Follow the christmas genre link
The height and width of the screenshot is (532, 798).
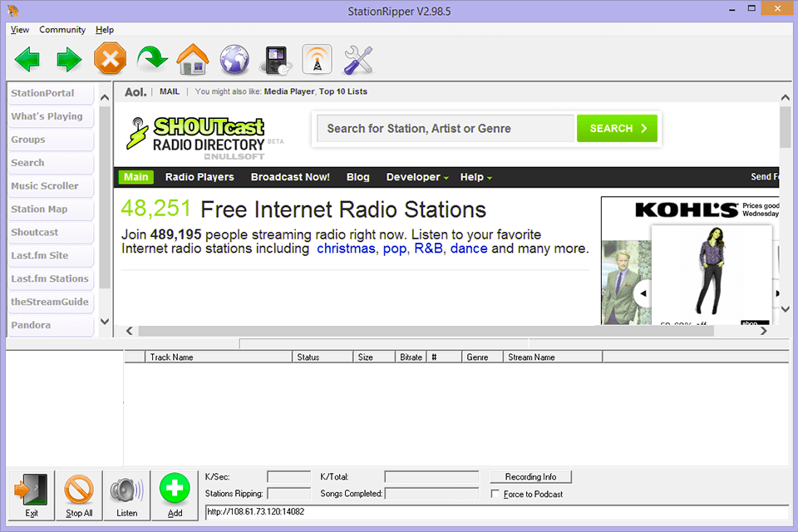pyautogui.click(x=346, y=249)
